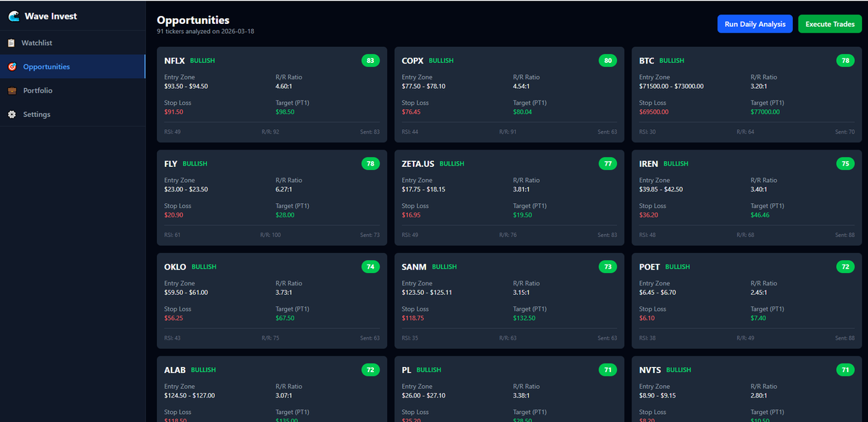Viewport: 868px width, 422px height.
Task: Click SANM target $132.50
Action: pyautogui.click(x=524, y=319)
